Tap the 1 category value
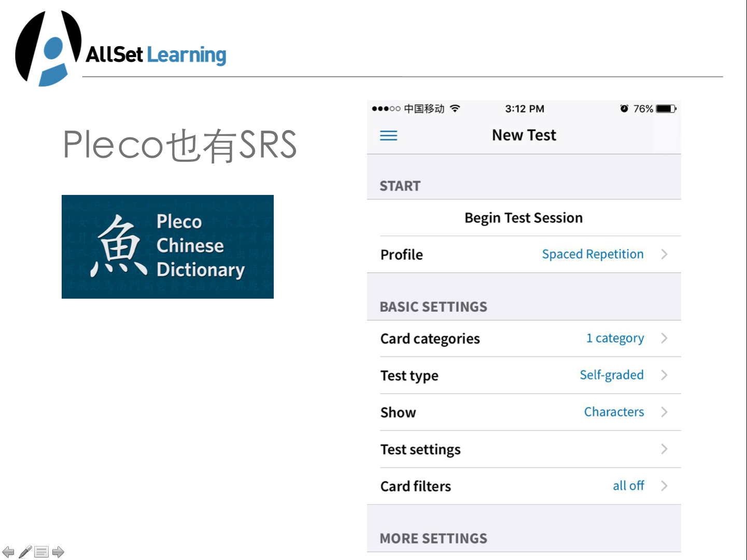 [615, 338]
